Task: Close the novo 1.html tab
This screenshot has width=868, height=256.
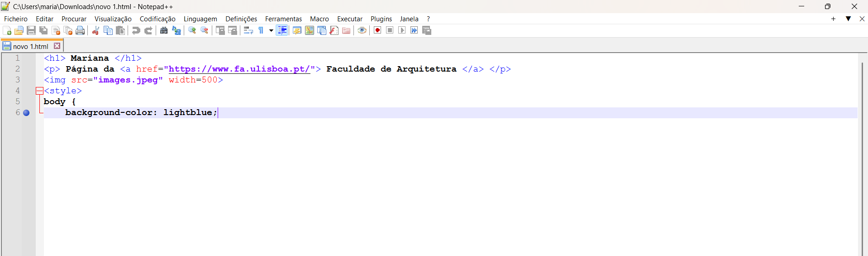Action: point(57,46)
